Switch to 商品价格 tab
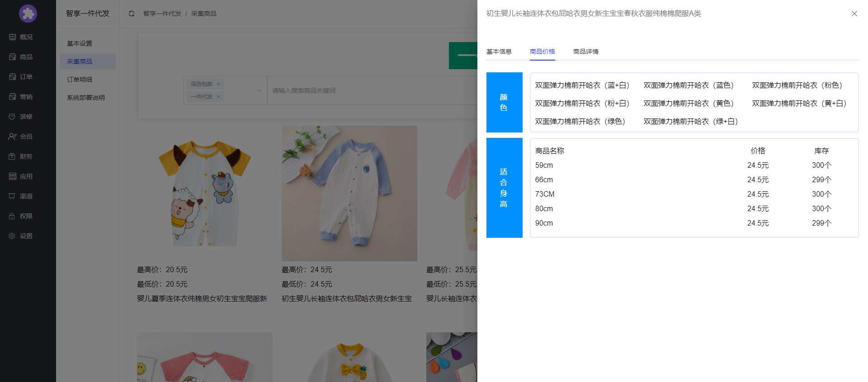Screen dimensions: 868x382 [x=542, y=52]
